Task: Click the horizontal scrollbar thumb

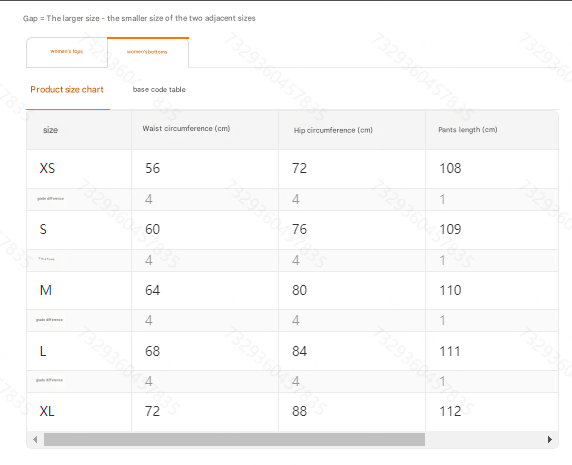Action: point(234,439)
